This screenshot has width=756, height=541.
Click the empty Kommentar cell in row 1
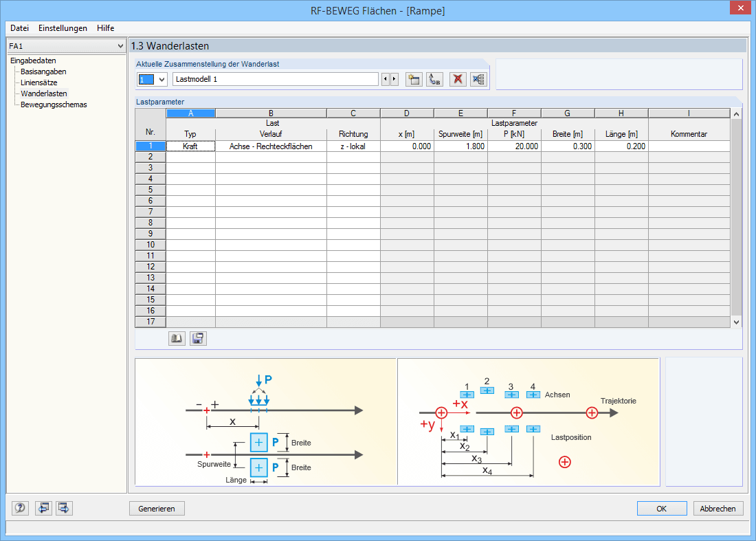[x=689, y=146]
